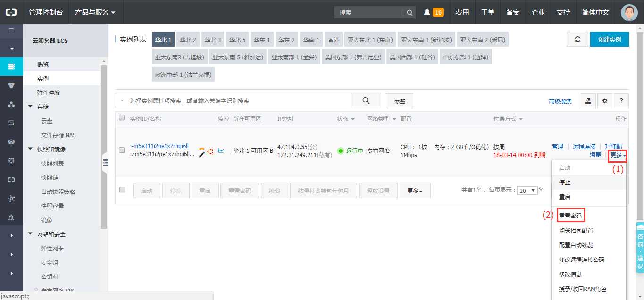Open the search attribute selector arrow

tap(123, 100)
